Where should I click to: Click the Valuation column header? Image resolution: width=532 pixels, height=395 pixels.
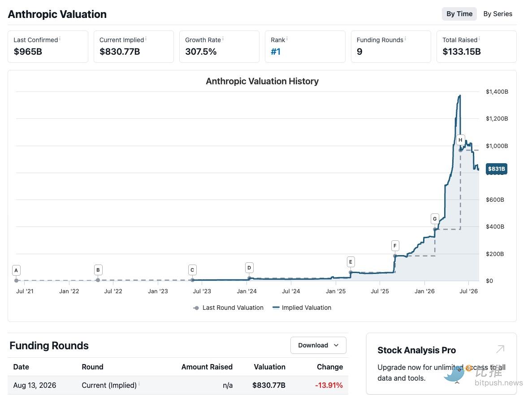270,367
